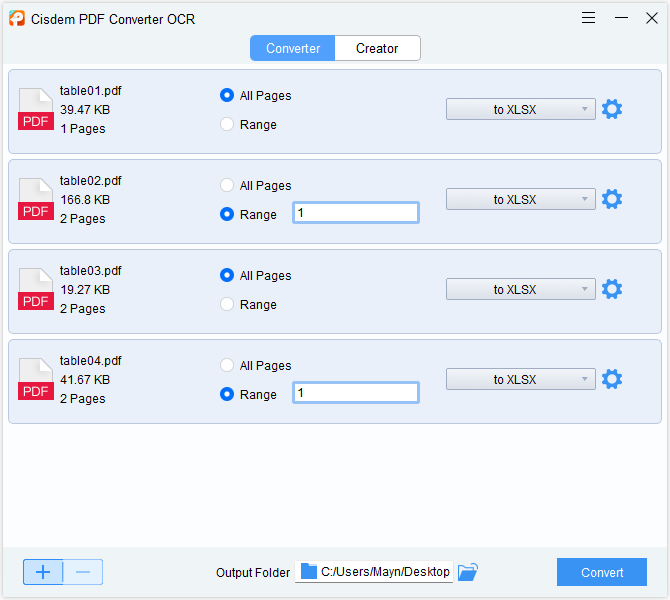Select the table03.pdf file icon

pos(36,290)
